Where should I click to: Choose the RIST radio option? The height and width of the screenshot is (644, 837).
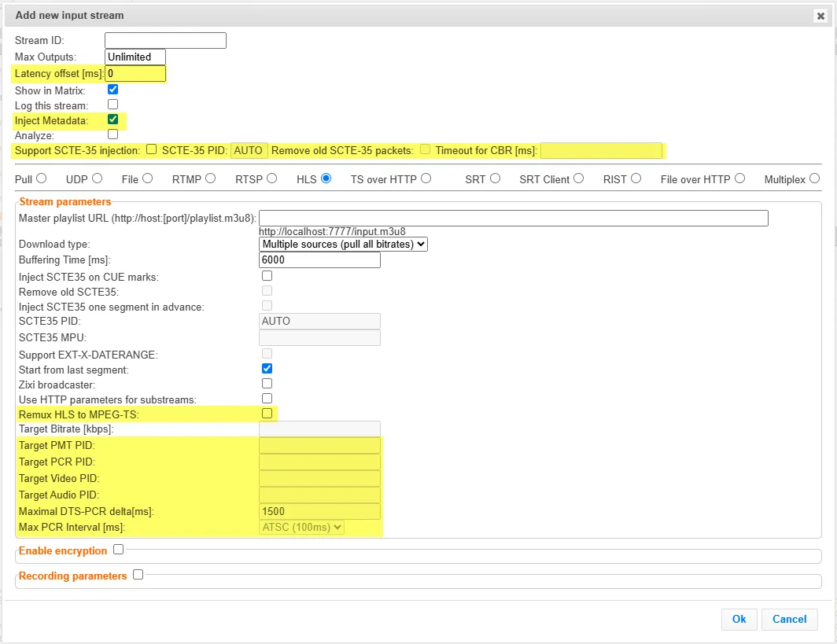tap(636, 178)
